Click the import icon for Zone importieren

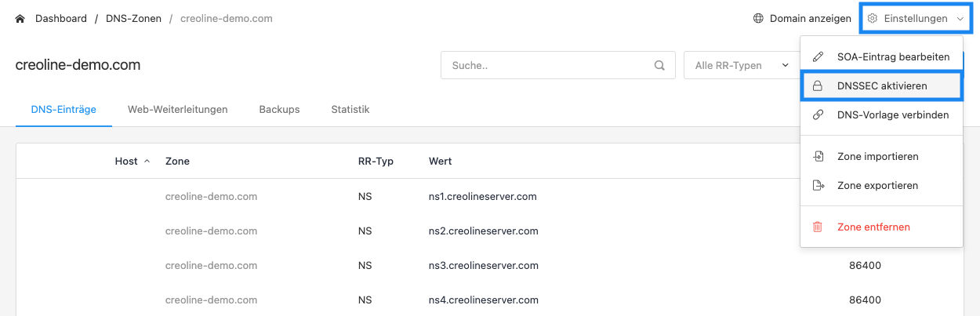(818, 156)
